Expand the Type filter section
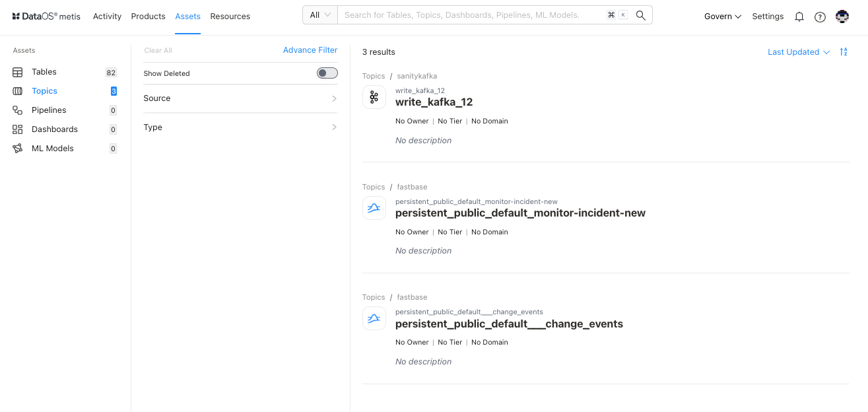Screen dimensions: 868x412 pyautogui.click(x=240, y=127)
